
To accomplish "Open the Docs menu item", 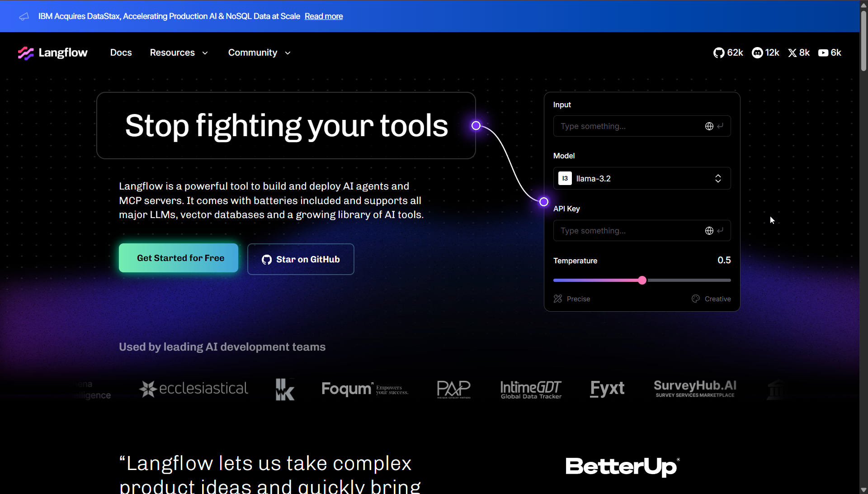I will point(121,52).
